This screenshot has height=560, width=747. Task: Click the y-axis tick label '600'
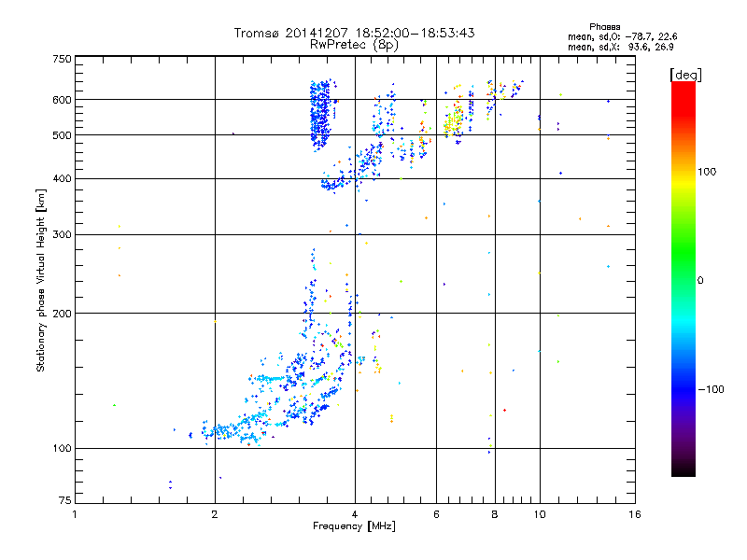62,100
